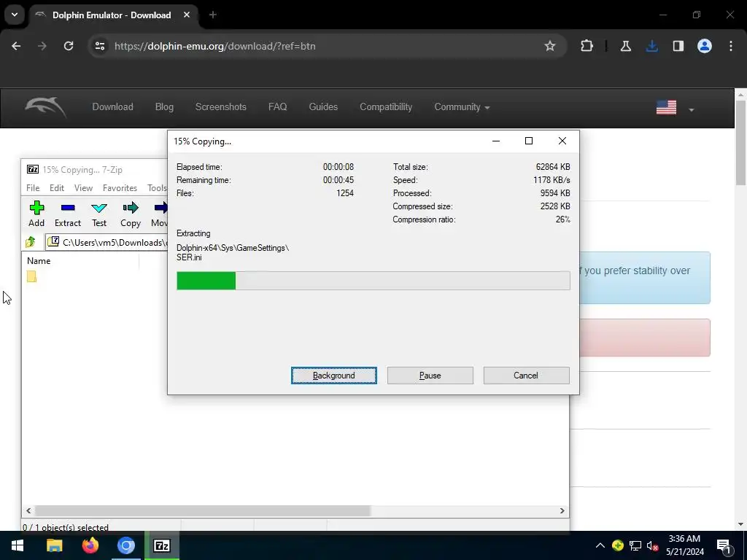
Task: Open Chrome Labs flask icon
Action: pos(625,46)
